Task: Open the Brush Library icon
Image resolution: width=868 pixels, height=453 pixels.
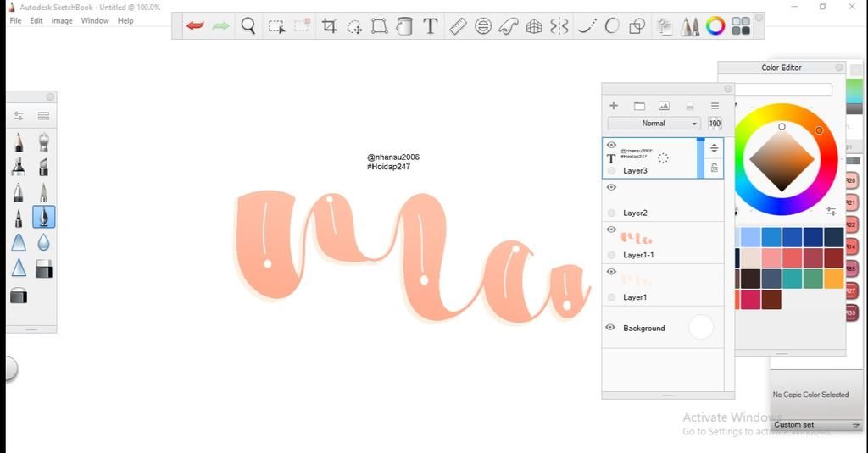Action: pos(44,116)
